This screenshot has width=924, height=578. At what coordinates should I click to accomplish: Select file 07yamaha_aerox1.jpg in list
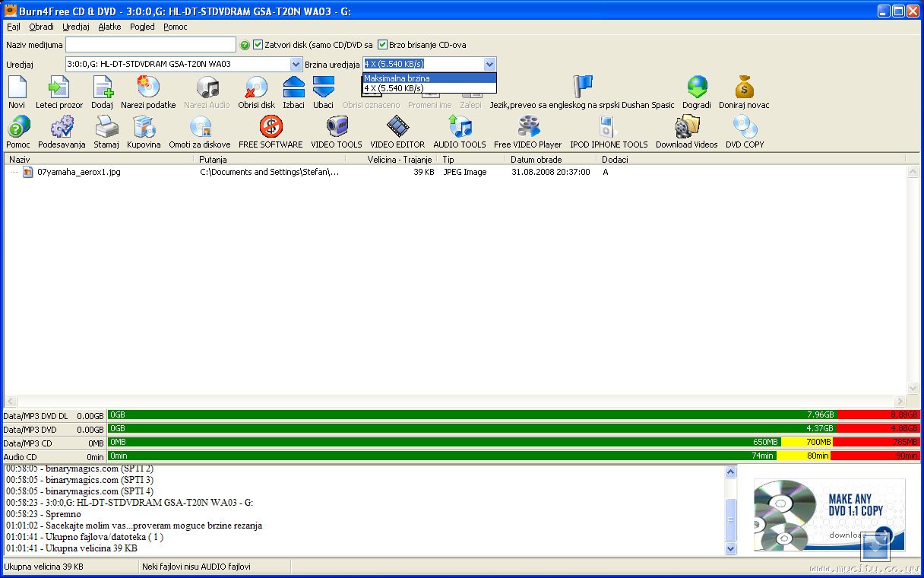point(79,173)
